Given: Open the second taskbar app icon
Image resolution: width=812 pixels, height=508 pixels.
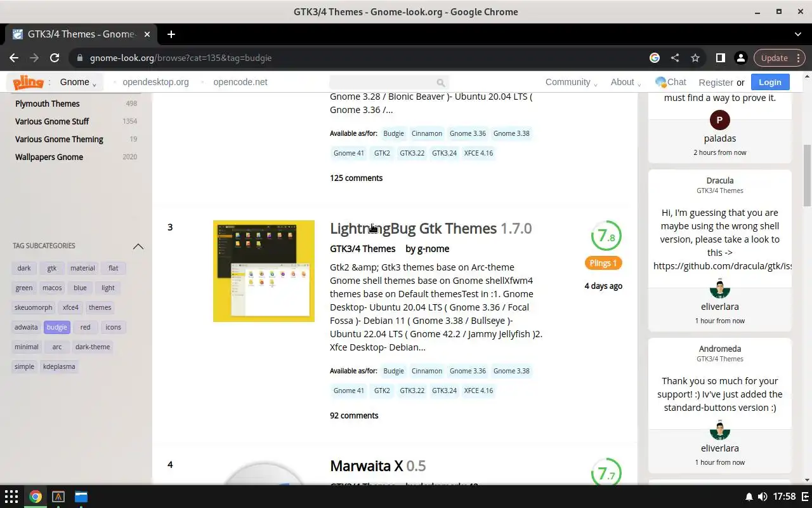Looking at the screenshot, I should coord(58,497).
